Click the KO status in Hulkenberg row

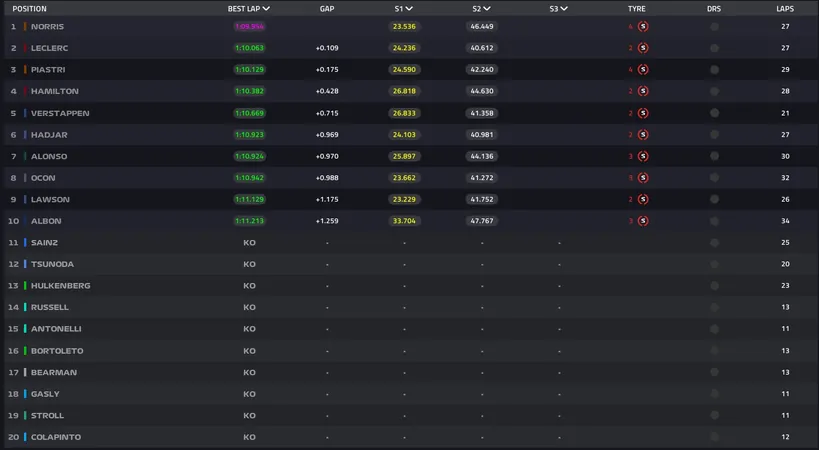coord(249,286)
